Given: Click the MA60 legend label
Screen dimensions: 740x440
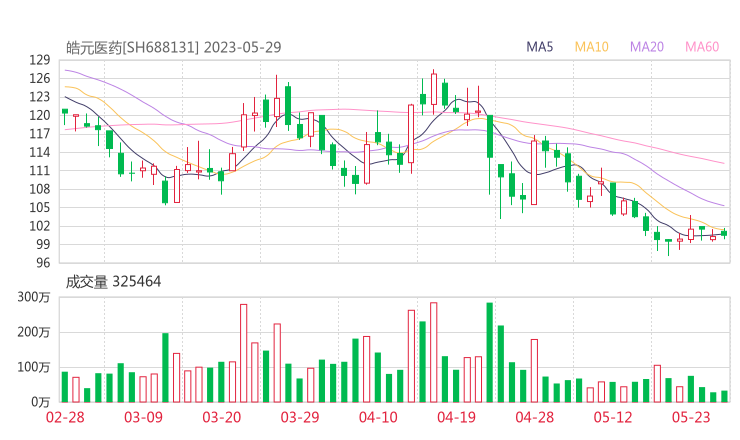Looking at the screenshot, I should coord(702,47).
